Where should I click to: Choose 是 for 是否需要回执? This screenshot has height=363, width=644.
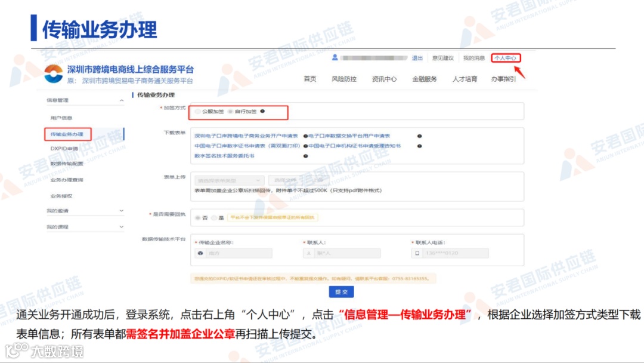click(x=214, y=218)
